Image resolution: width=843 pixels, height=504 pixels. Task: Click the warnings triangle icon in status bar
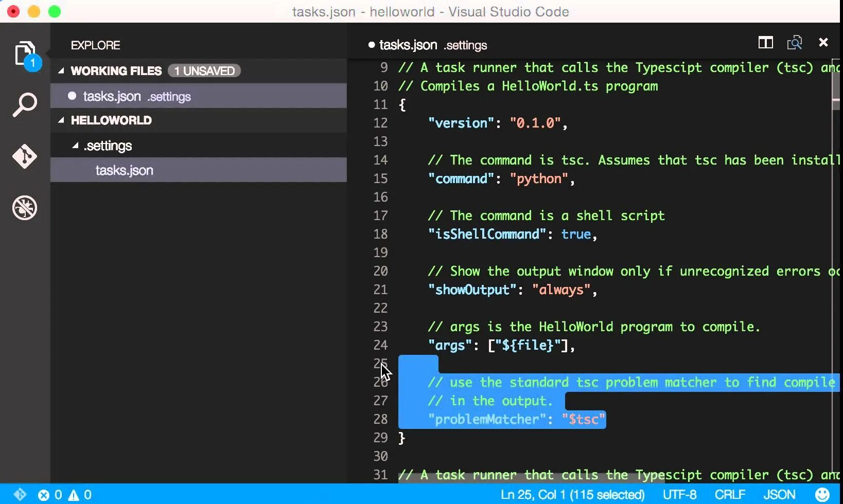tap(74, 495)
